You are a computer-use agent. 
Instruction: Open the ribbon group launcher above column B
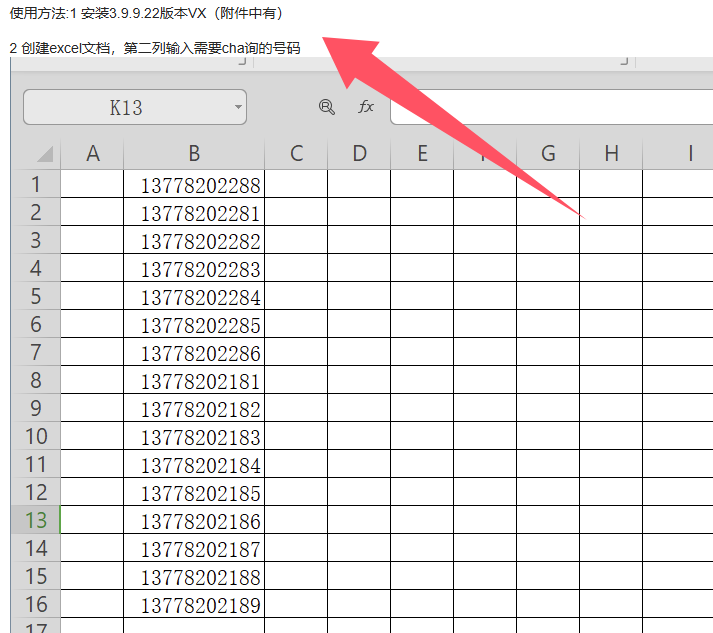click(x=242, y=62)
